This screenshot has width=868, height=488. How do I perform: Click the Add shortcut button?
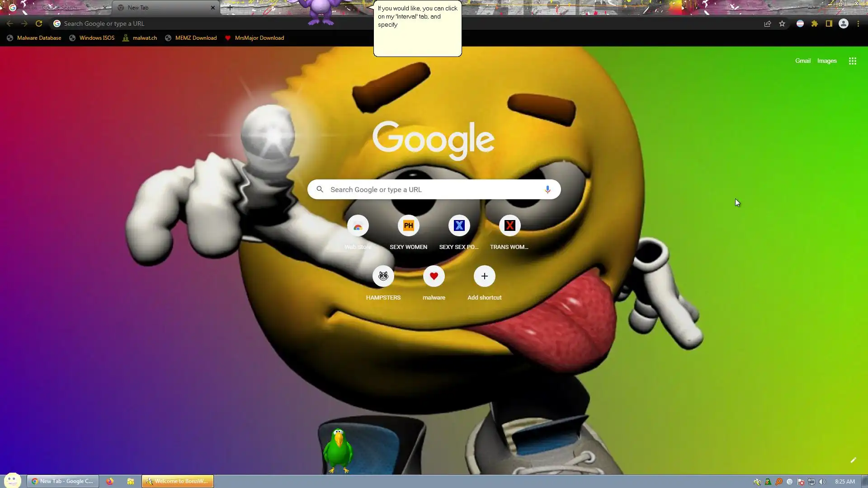pos(484,277)
